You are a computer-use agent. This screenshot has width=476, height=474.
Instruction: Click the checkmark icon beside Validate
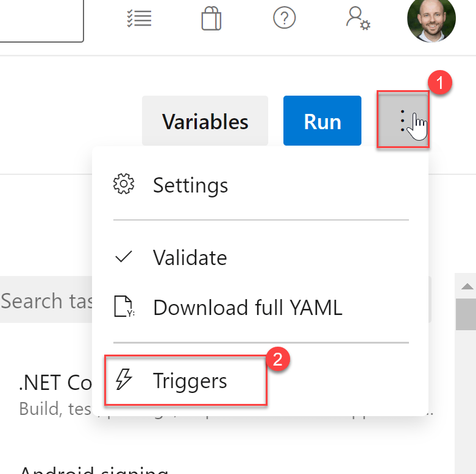(124, 257)
